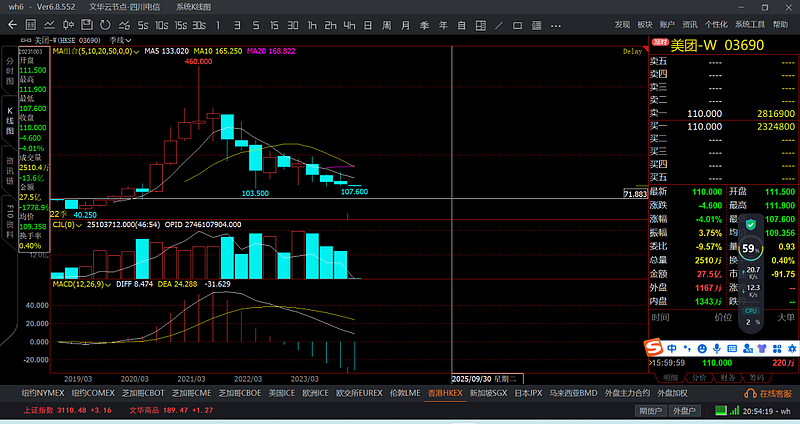Click the save floppy disk icon
The height and width of the screenshot is (424, 800).
pyautogui.click(x=87, y=25)
